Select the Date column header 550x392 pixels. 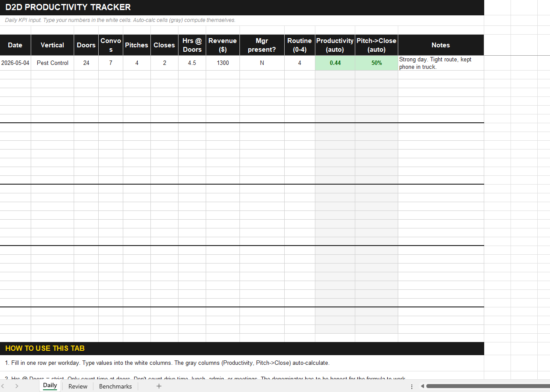(x=15, y=45)
